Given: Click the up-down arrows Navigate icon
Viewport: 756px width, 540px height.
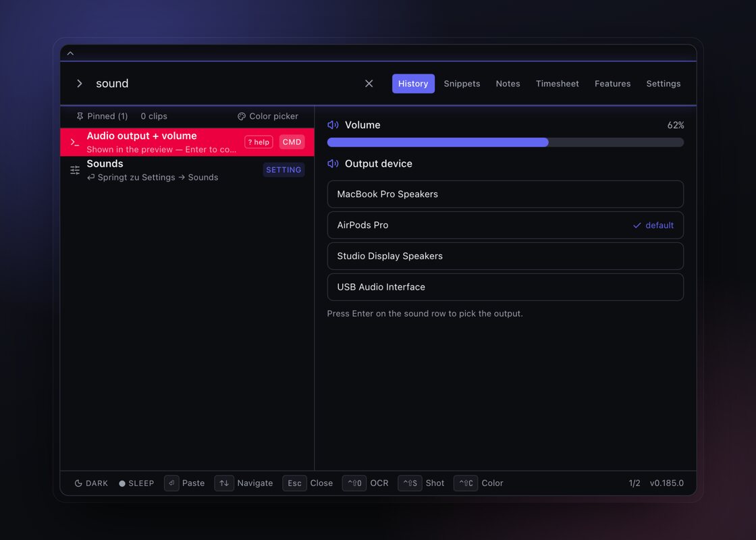Looking at the screenshot, I should (224, 483).
